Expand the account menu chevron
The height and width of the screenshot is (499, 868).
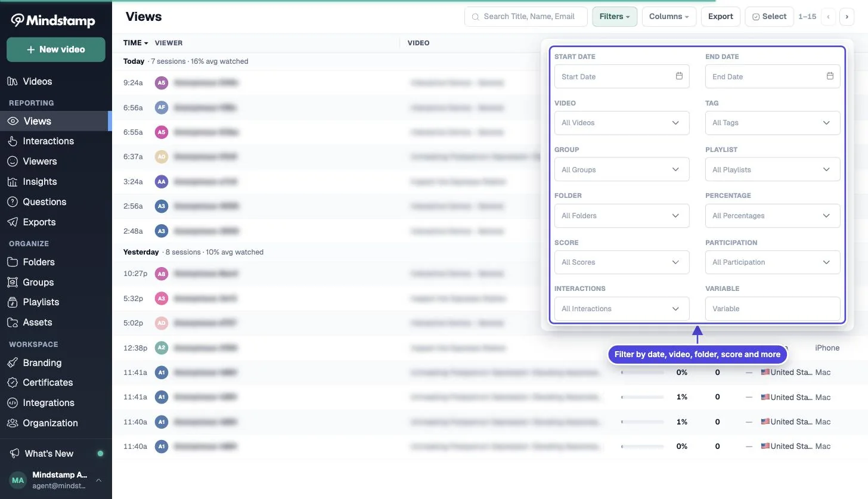click(x=99, y=481)
